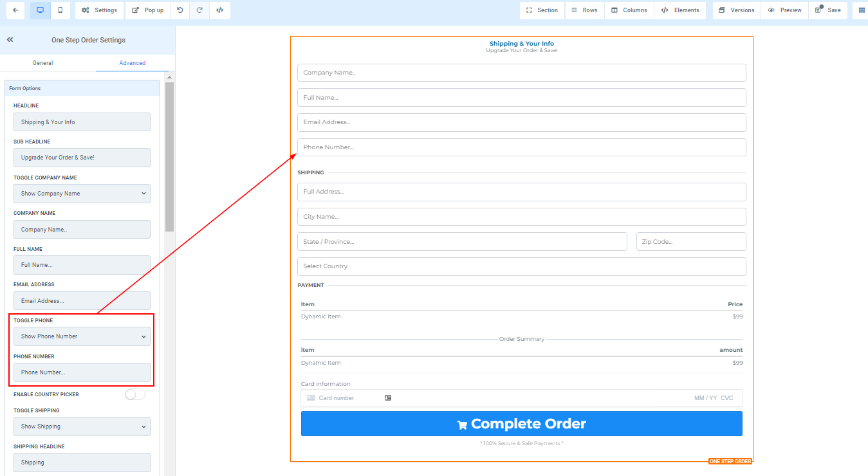This screenshot has height=476, width=868.
Task: Open the code editor icon
Action: click(x=219, y=10)
